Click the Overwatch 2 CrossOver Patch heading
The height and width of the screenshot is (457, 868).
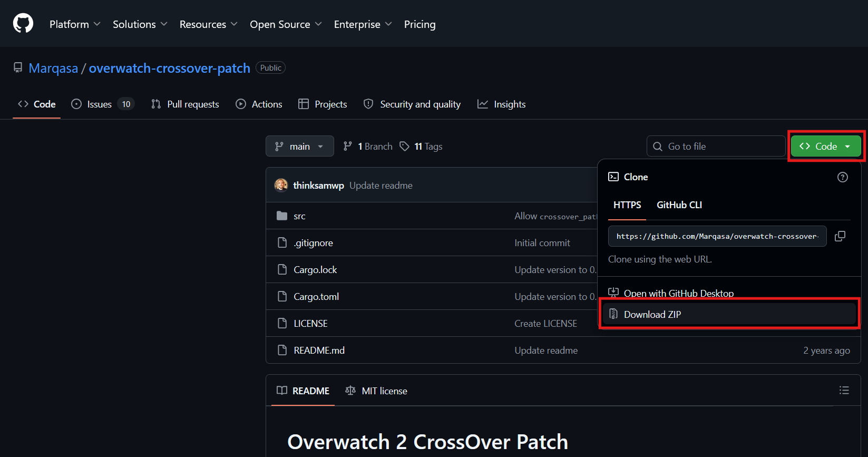(x=427, y=442)
